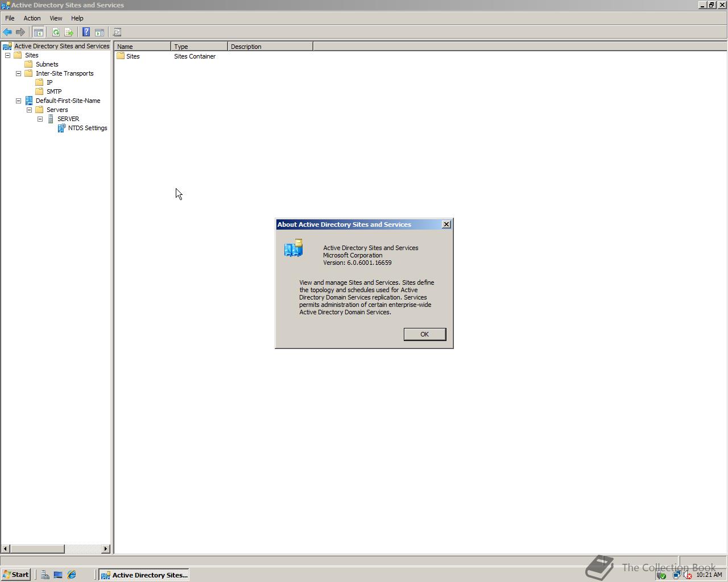Image resolution: width=728 pixels, height=582 pixels.
Task: Click the IP folder icon in the tree
Action: (x=39, y=82)
